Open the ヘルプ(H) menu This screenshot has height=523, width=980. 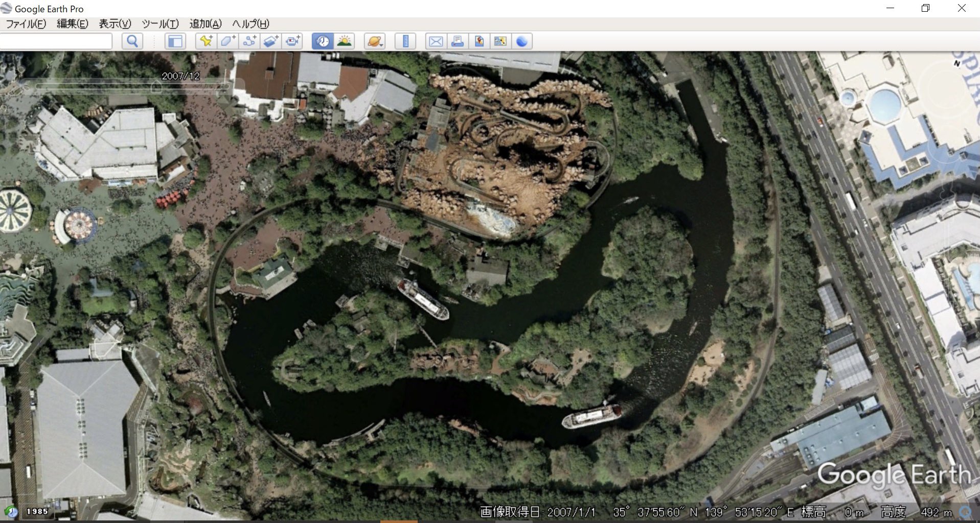250,24
